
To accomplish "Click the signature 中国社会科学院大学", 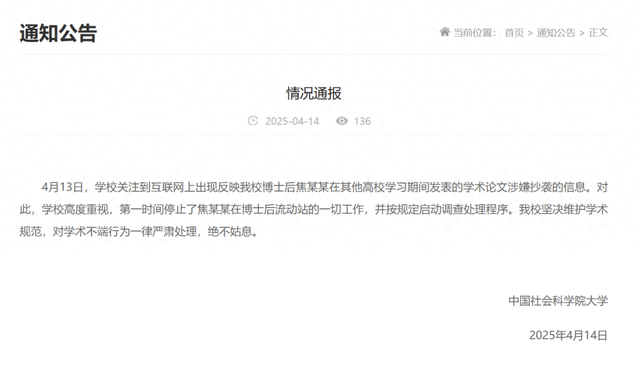I will (558, 301).
